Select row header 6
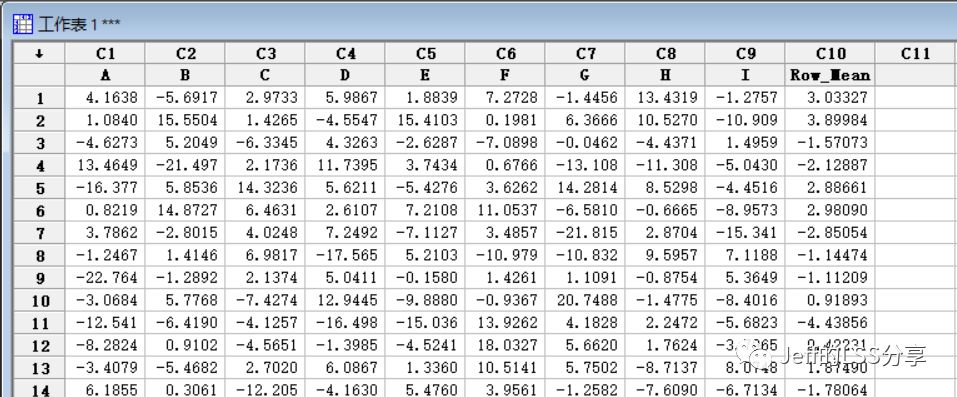Screen dimensions: 957x397 pyautogui.click(x=39, y=211)
